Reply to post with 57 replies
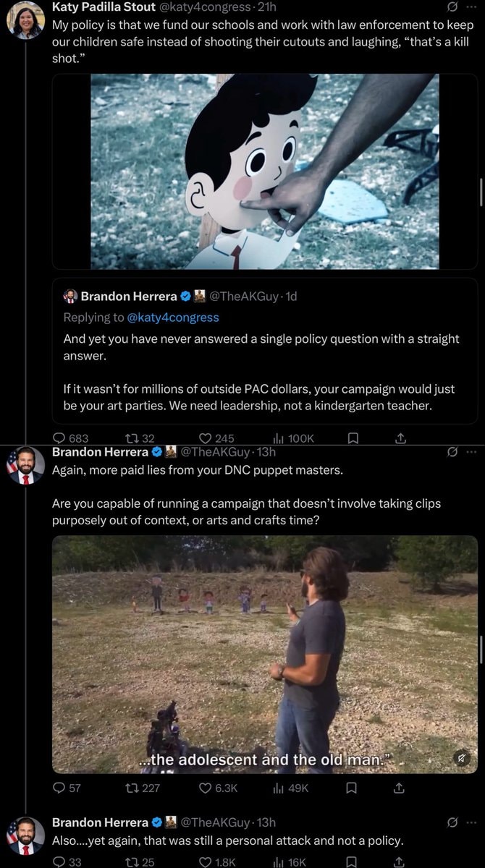This screenshot has width=485, height=868. 67,788
